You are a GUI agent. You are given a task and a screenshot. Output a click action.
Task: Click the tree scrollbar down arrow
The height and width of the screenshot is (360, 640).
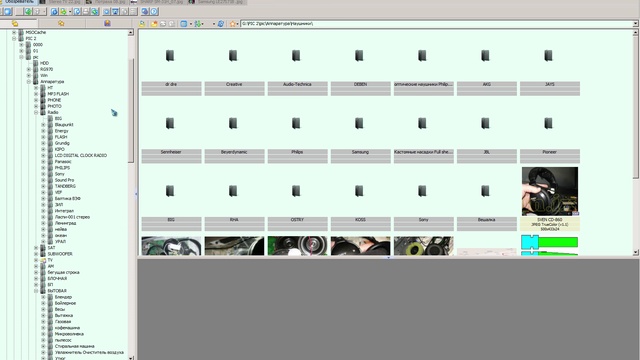tap(131, 358)
